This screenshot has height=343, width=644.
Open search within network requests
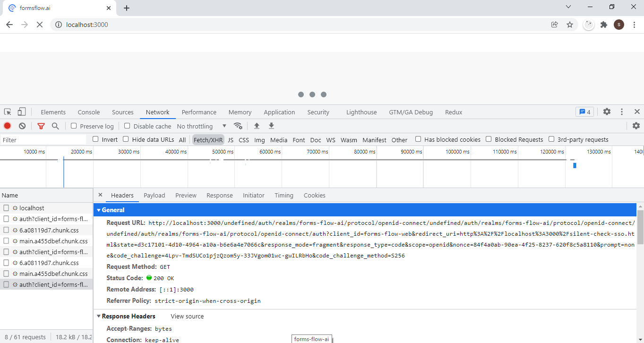click(x=56, y=126)
